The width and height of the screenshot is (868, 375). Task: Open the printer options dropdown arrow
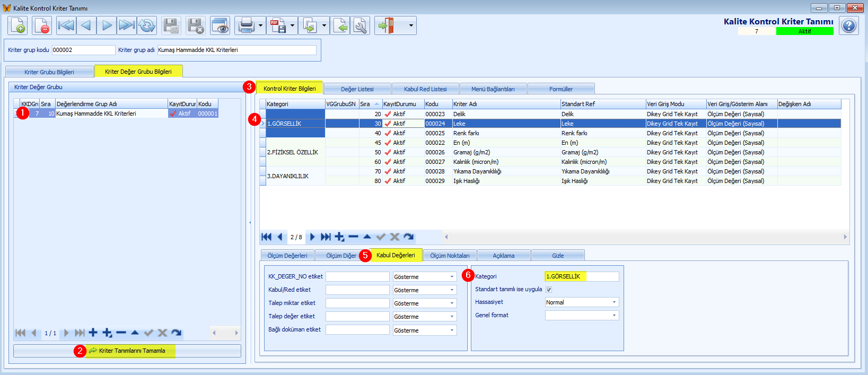click(260, 25)
